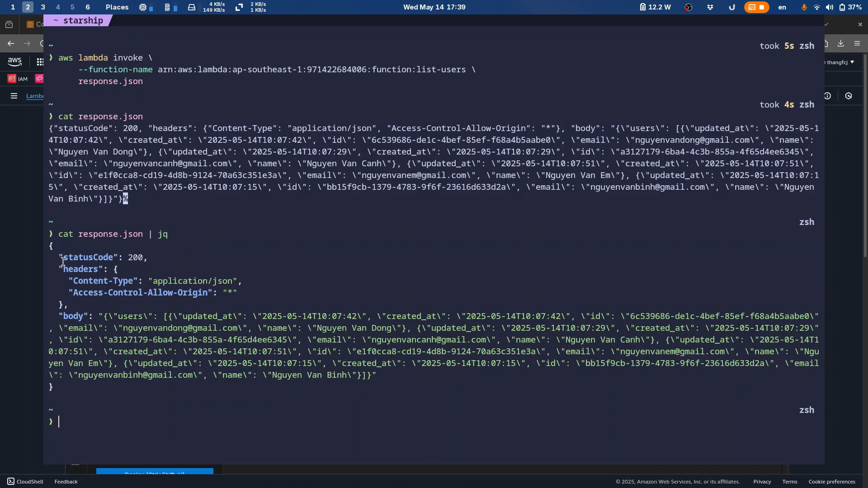Click the microphone tray icon
Screen dimensions: 868x488
coord(804,7)
